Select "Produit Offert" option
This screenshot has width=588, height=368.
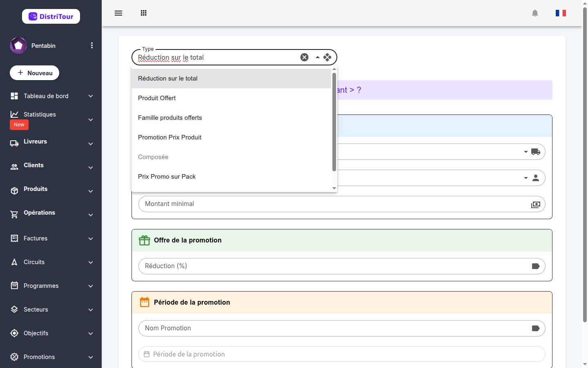click(231, 98)
